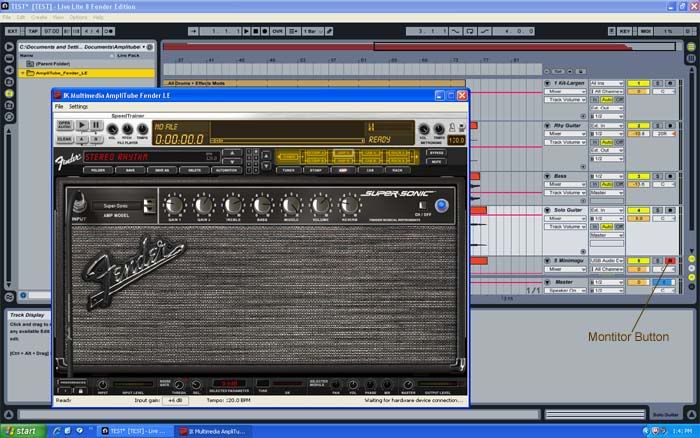The width and height of the screenshot is (700, 438).
Task: Open the AmpliTube File menu
Action: [x=59, y=107]
